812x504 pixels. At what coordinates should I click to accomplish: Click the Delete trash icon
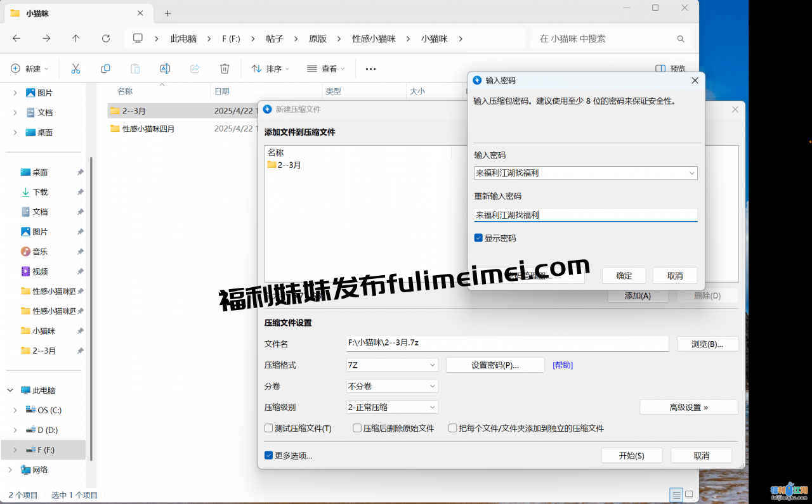(x=225, y=68)
